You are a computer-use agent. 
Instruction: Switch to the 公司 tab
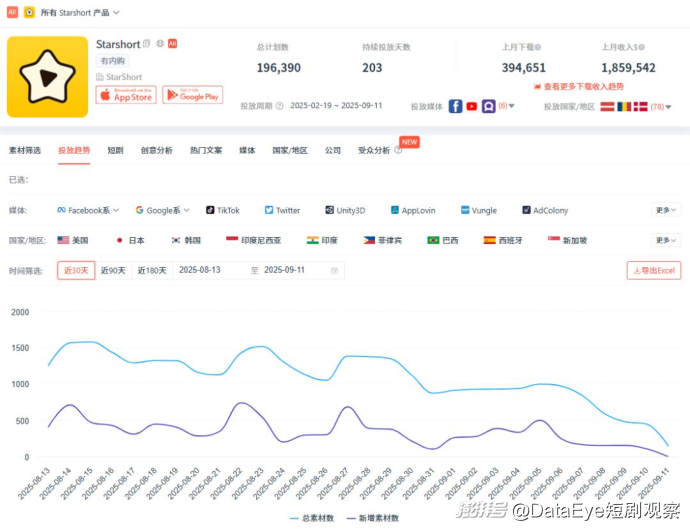333,150
